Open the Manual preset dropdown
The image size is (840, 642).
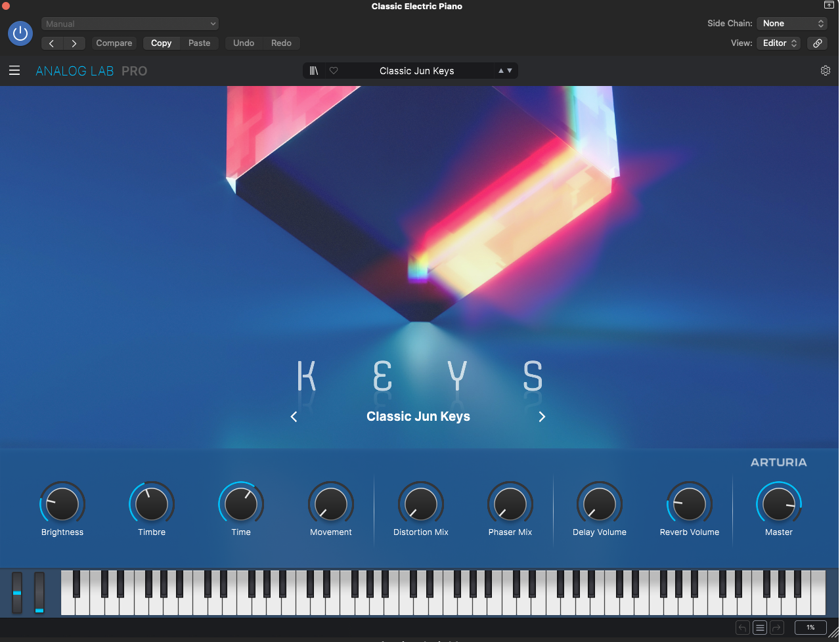tap(130, 24)
